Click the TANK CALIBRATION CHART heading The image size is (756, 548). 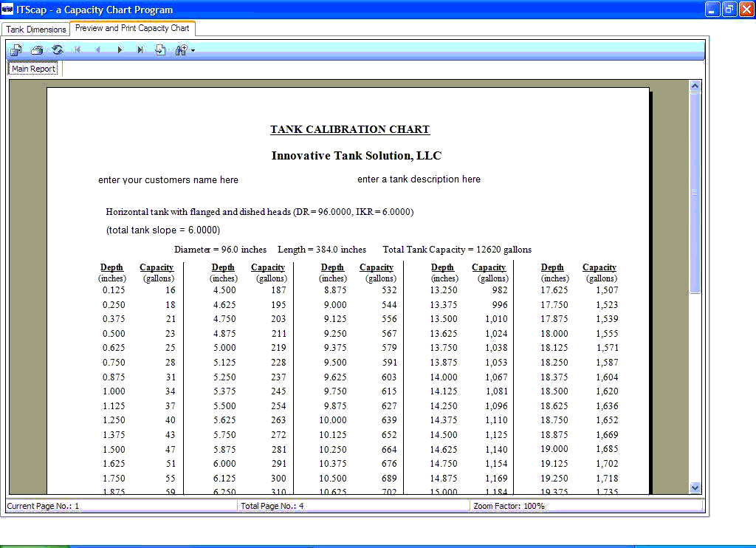349,129
